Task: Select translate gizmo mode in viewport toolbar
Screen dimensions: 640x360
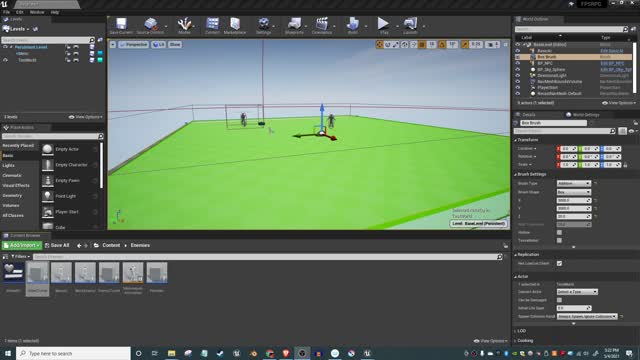Action: [x=380, y=44]
